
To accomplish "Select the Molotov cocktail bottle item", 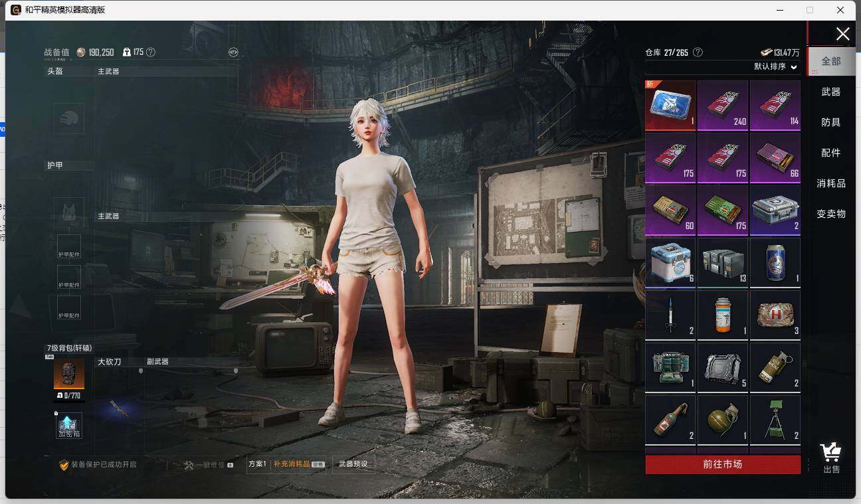I will coord(670,420).
